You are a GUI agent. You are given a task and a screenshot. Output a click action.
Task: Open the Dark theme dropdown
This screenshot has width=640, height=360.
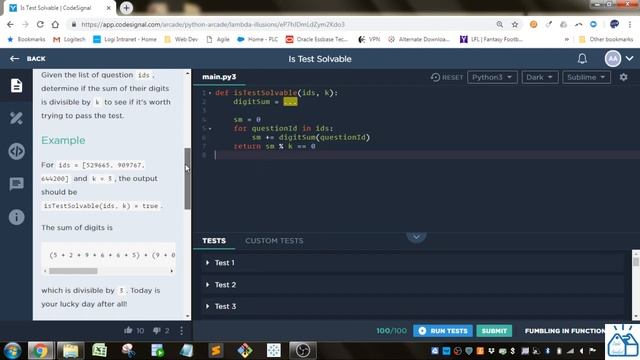[540, 77]
